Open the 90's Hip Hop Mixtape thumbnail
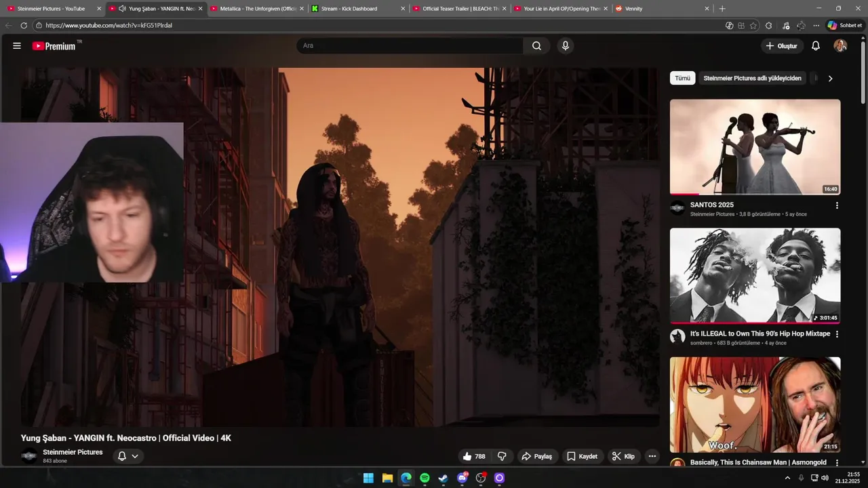The height and width of the screenshot is (488, 868). coord(755,276)
